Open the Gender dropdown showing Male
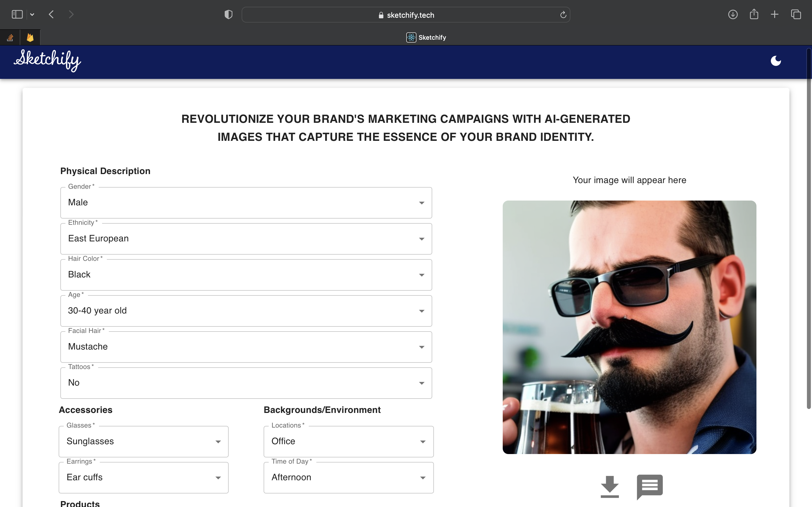 (x=246, y=203)
